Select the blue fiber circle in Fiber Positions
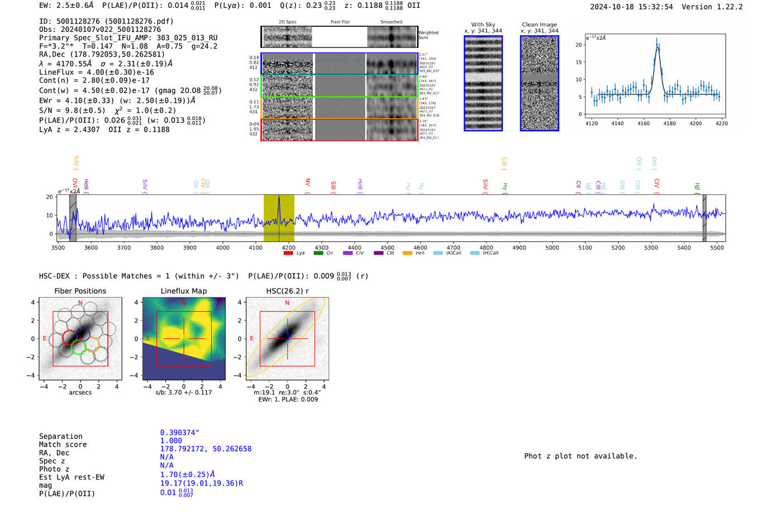The width and height of the screenshot is (782, 532). pyautogui.click(x=83, y=334)
